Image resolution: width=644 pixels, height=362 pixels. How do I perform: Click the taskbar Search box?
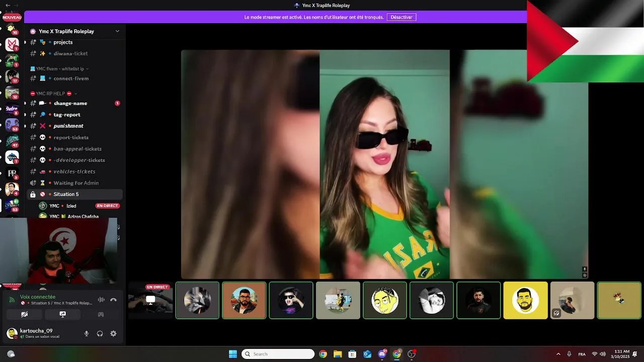click(x=278, y=354)
